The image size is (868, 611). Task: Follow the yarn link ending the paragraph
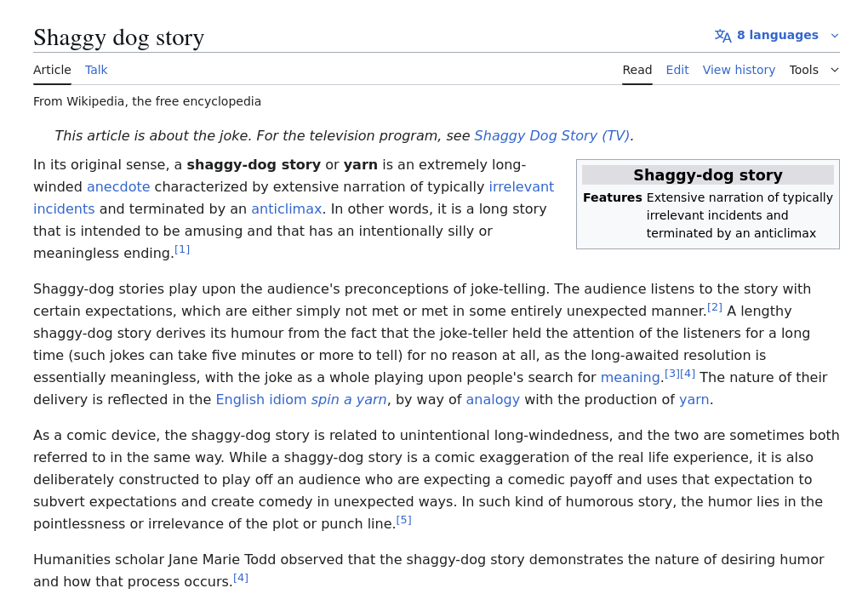click(694, 400)
